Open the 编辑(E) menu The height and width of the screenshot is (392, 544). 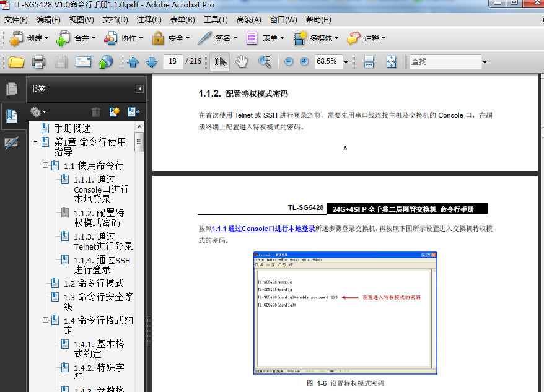(48, 20)
